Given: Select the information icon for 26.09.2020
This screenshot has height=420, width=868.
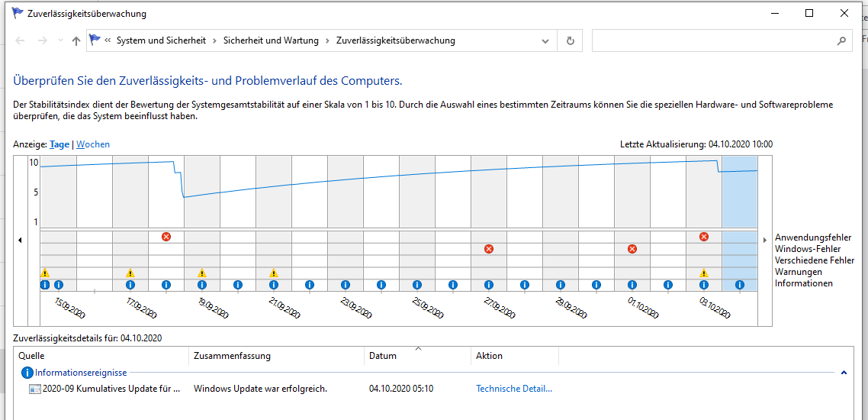Looking at the screenshot, I should pyautogui.click(x=453, y=285).
